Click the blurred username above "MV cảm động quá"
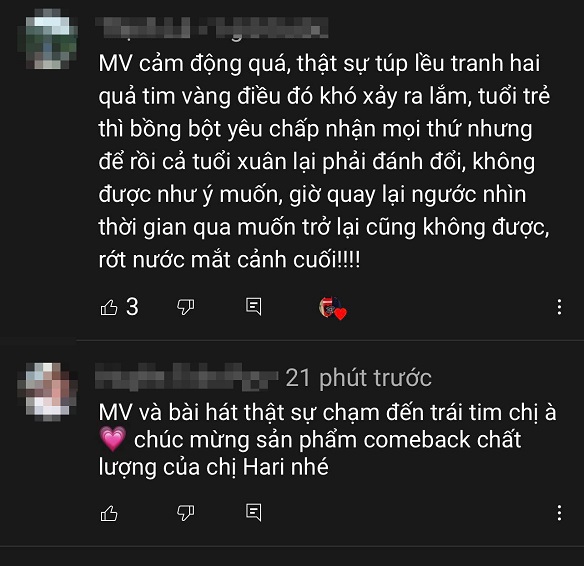This screenshot has height=566, width=584. 212,28
